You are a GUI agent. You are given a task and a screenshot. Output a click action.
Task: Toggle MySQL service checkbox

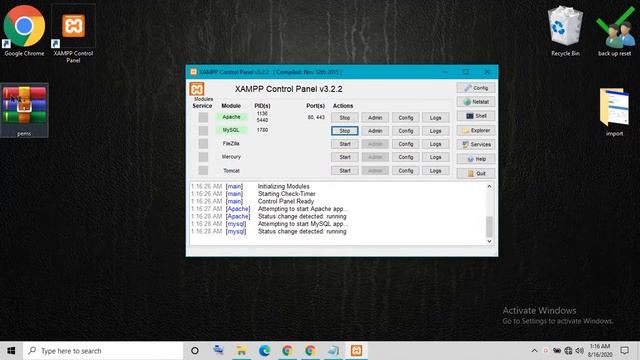[203, 131]
